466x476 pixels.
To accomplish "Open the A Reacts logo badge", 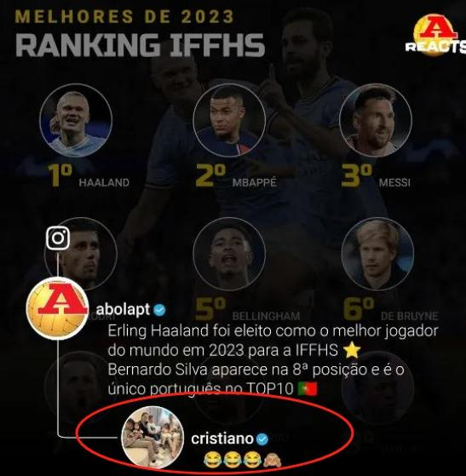I will (436, 36).
